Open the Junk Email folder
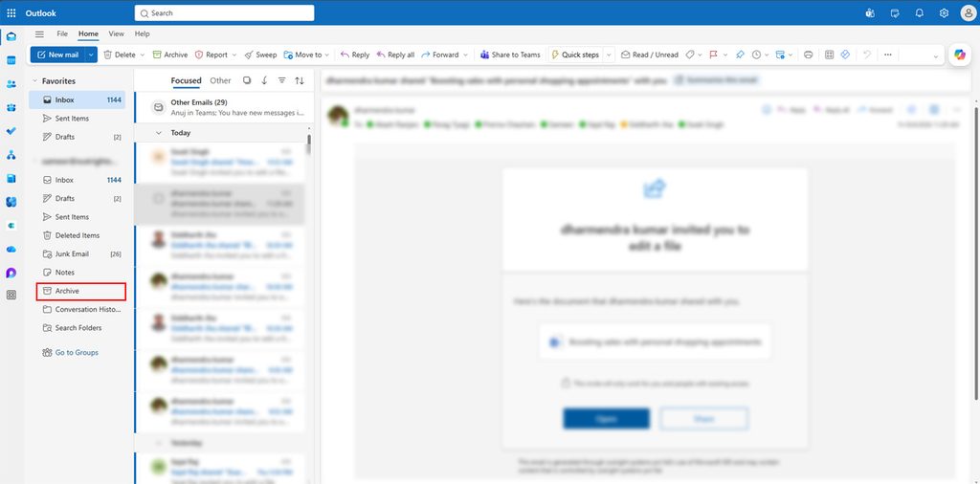The image size is (980, 484). [x=78, y=254]
